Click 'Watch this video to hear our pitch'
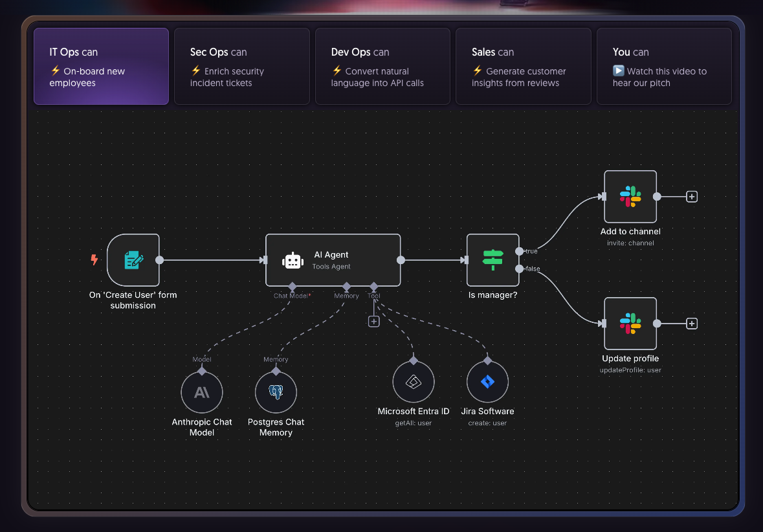763x532 pixels. (x=664, y=71)
